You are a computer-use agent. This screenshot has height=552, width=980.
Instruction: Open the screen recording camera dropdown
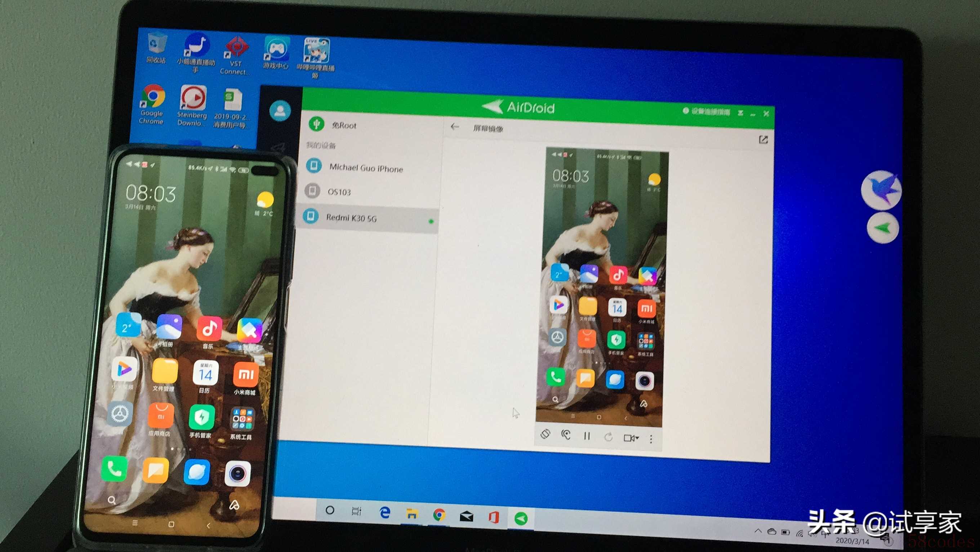coord(631,438)
